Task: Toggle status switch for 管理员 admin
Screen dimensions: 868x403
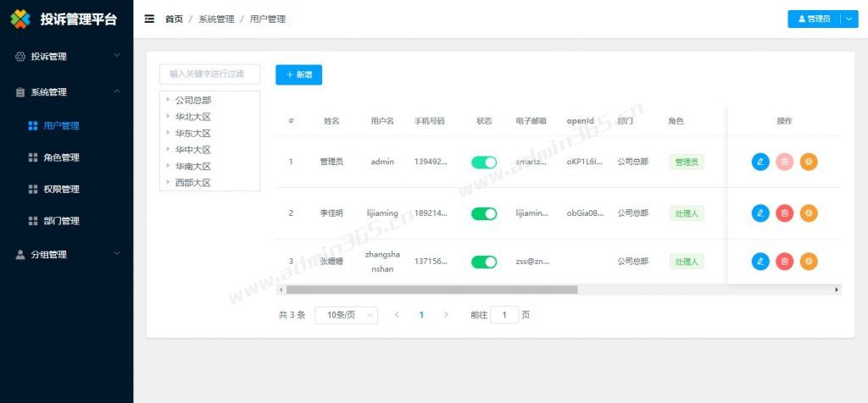Action: [484, 162]
